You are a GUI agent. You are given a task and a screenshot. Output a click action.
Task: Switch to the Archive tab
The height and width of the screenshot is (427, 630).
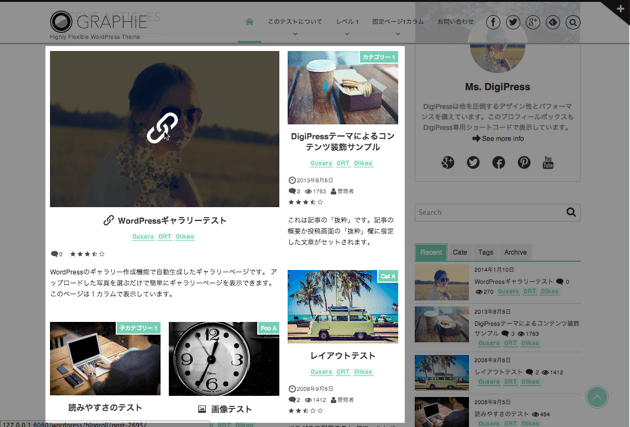click(x=515, y=252)
